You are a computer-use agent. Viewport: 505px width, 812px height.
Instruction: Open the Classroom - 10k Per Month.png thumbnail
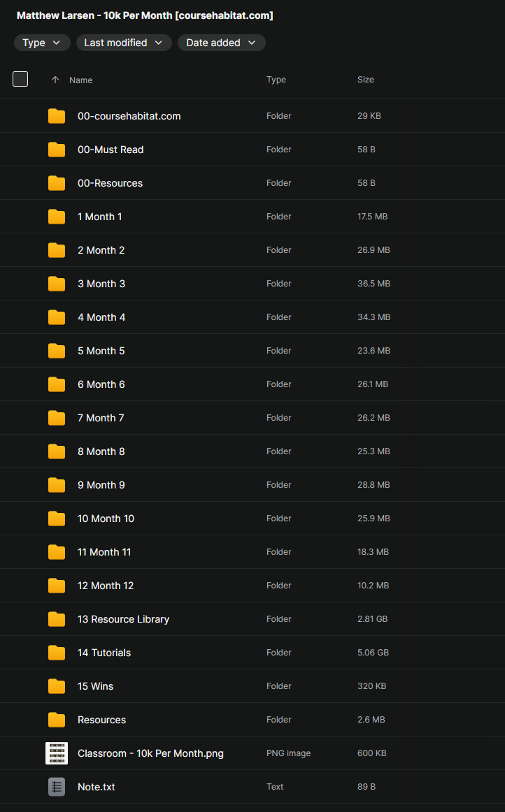(x=57, y=753)
